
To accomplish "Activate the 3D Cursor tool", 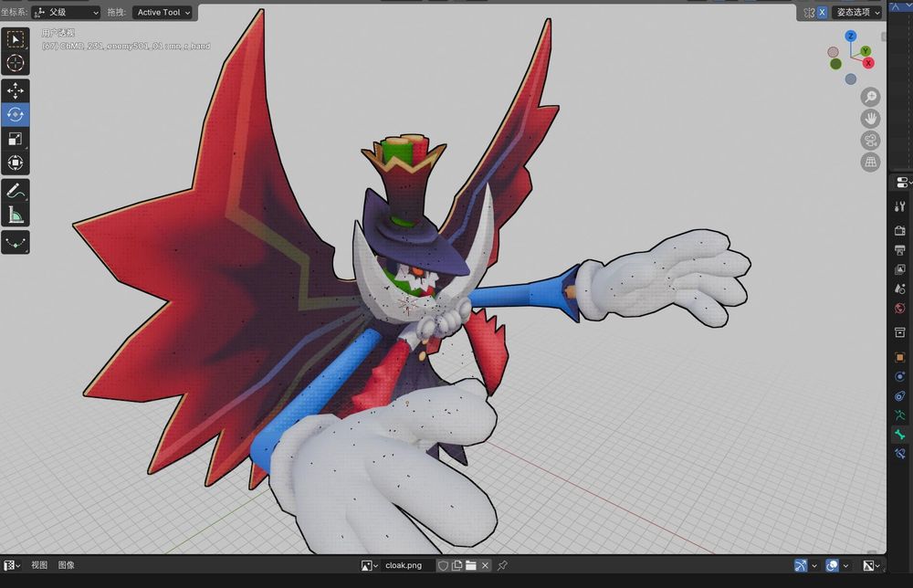I will tap(16, 63).
